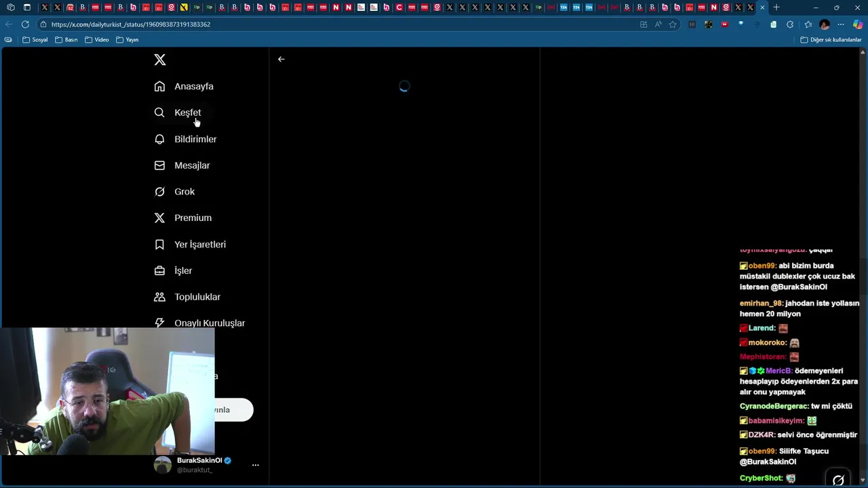This screenshot has width=868, height=488.
Task: Open the tab actions menu icon
Action: point(27,7)
